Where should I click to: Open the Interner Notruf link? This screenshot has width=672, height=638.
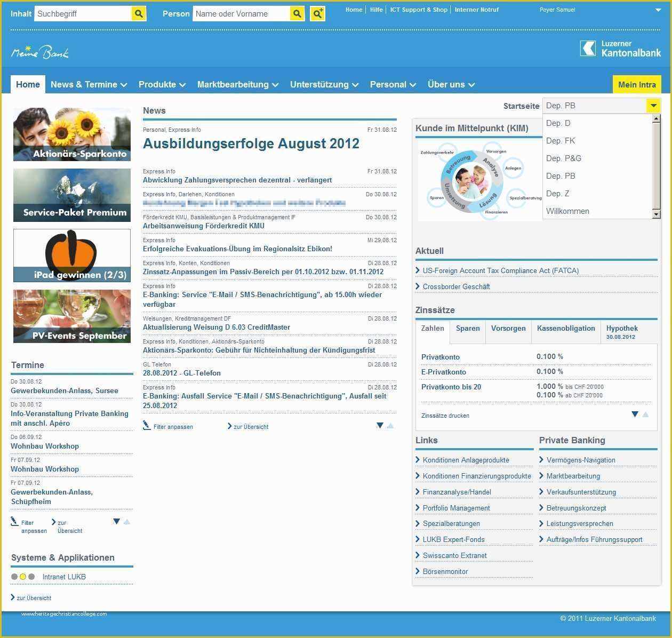477,10
